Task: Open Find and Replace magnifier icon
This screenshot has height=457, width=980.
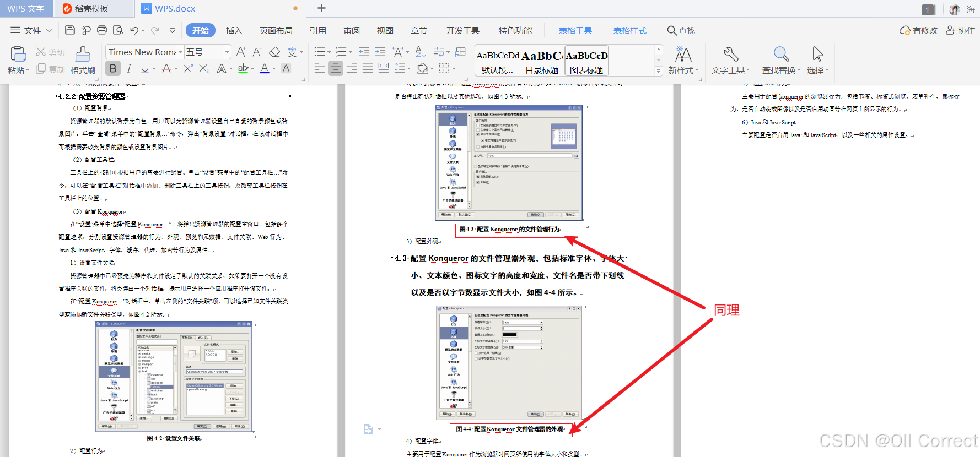Action: pyautogui.click(x=781, y=54)
